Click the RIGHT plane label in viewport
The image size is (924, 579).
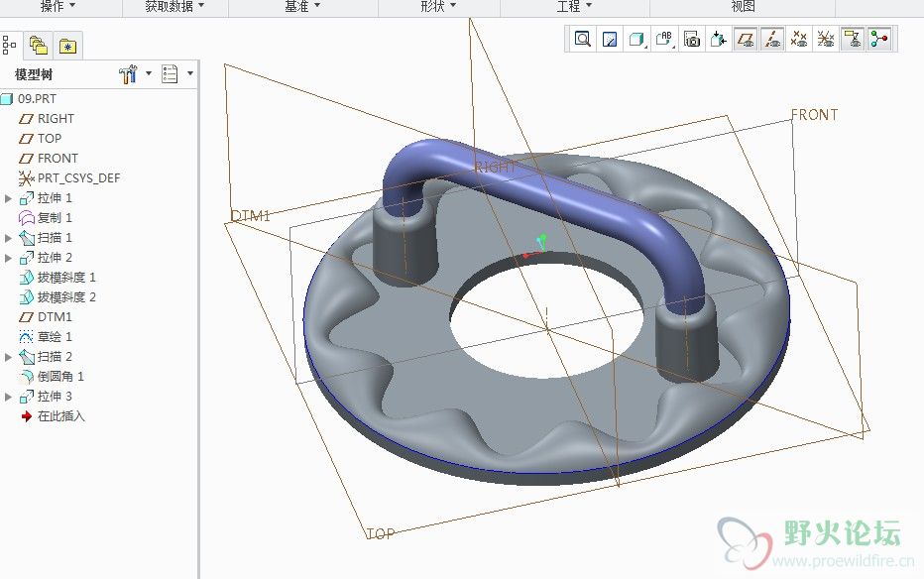[496, 168]
